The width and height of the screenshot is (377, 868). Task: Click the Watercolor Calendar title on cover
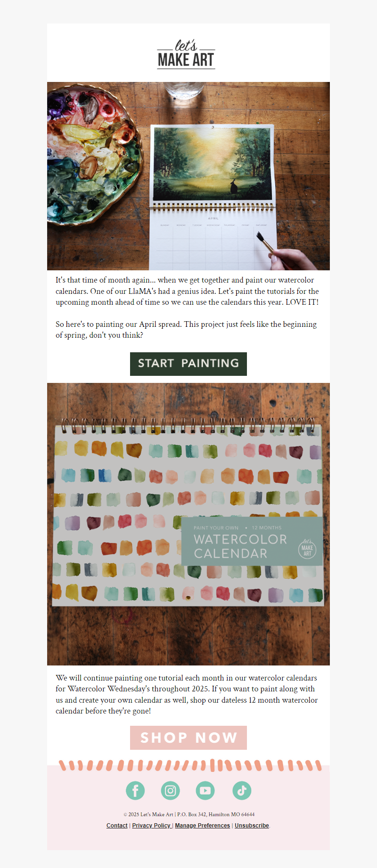pos(239,546)
